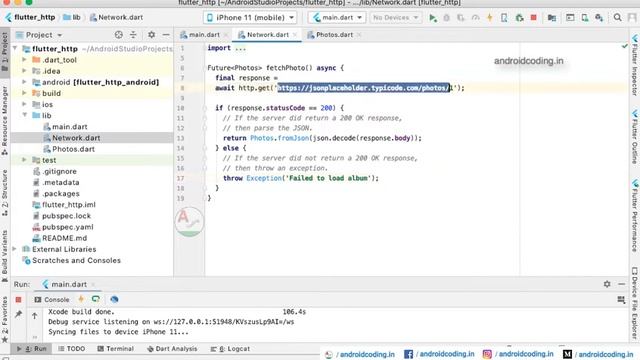The width and height of the screenshot is (640, 360).
Task: Expand the test folder
Action: point(24,160)
